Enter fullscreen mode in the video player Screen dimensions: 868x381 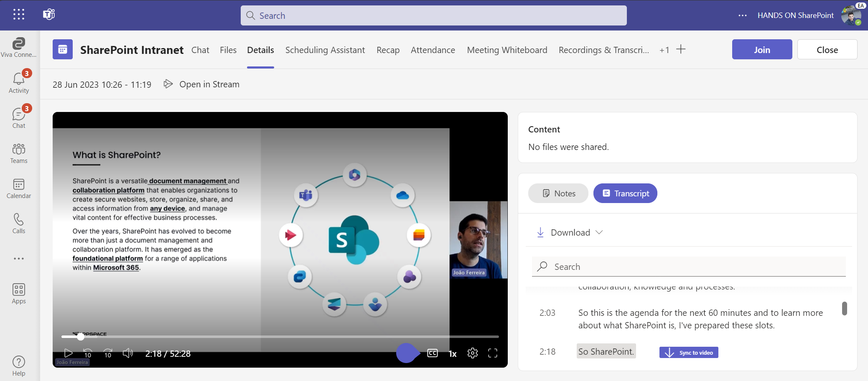pos(493,353)
